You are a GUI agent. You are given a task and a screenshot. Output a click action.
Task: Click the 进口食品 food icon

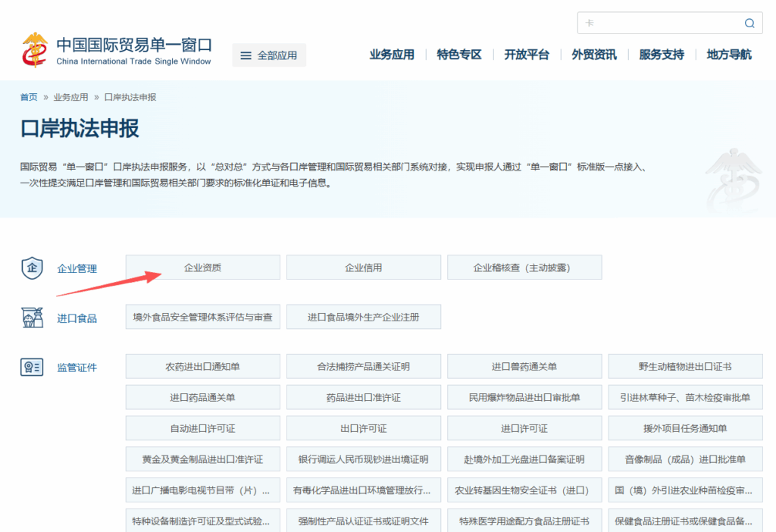[x=32, y=317]
